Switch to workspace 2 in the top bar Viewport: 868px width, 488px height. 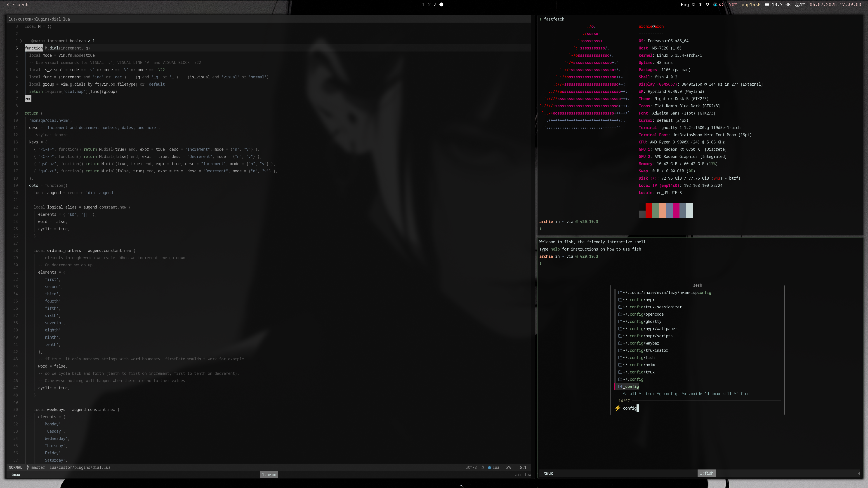pos(429,4)
